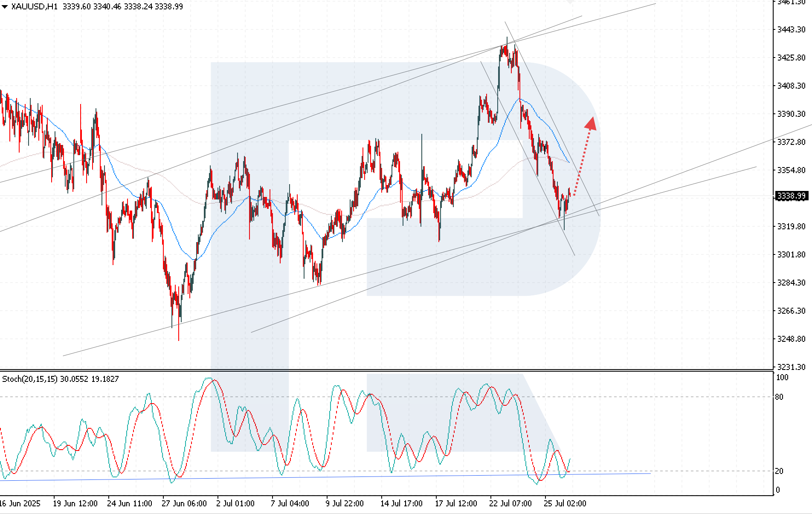
Task: Click the Stoch(20,15,15) indicator label
Action: tap(30, 379)
